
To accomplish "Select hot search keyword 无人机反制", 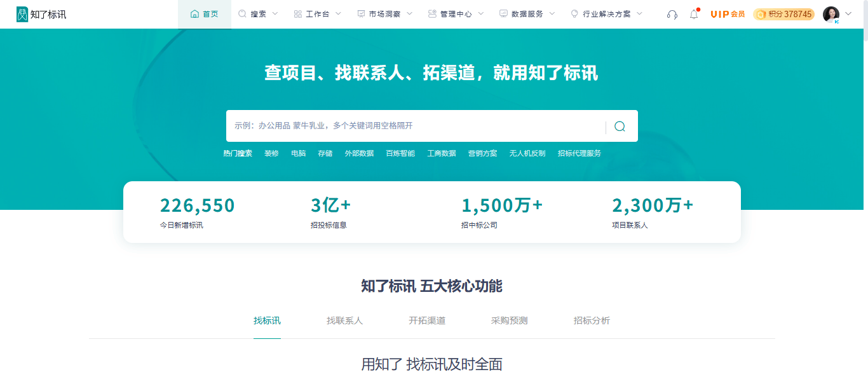I will (x=527, y=153).
